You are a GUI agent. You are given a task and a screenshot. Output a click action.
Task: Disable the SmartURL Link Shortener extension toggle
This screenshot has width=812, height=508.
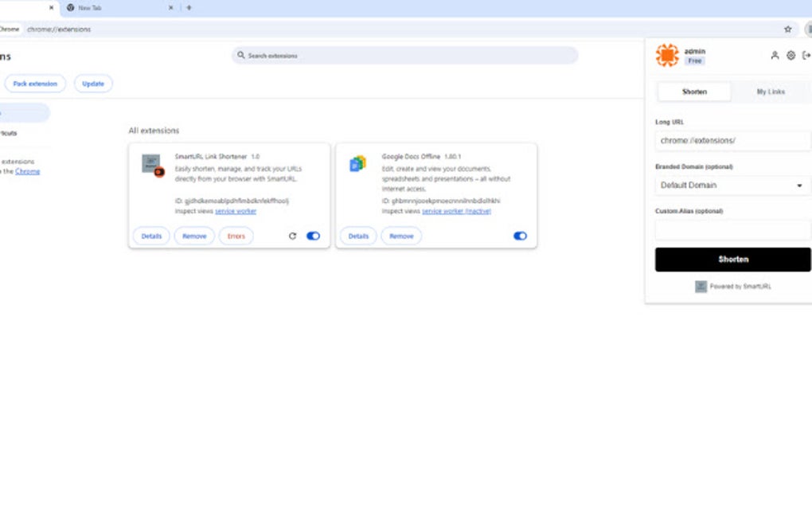[x=314, y=236]
